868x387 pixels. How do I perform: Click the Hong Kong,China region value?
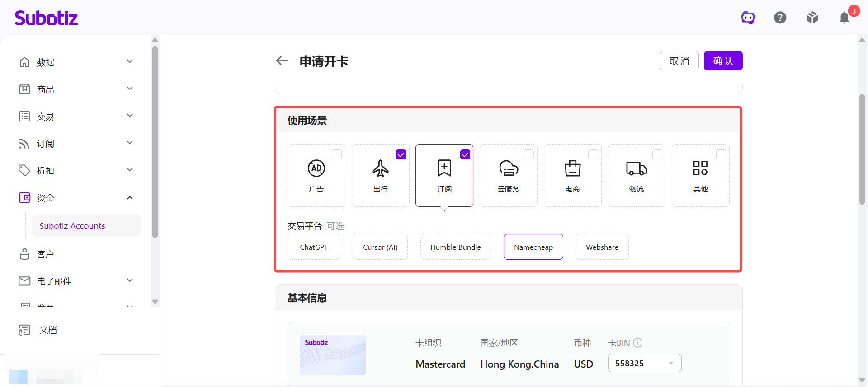tap(519, 364)
